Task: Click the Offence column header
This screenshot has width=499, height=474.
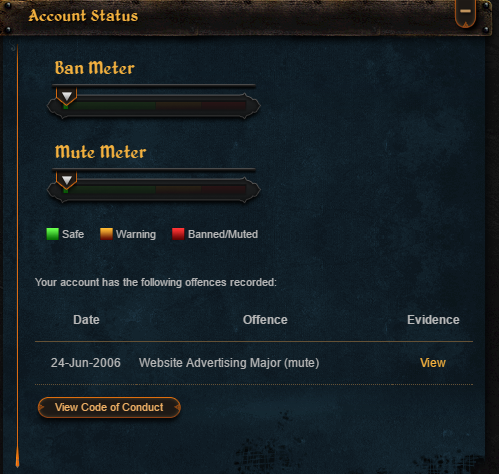Action: (265, 320)
